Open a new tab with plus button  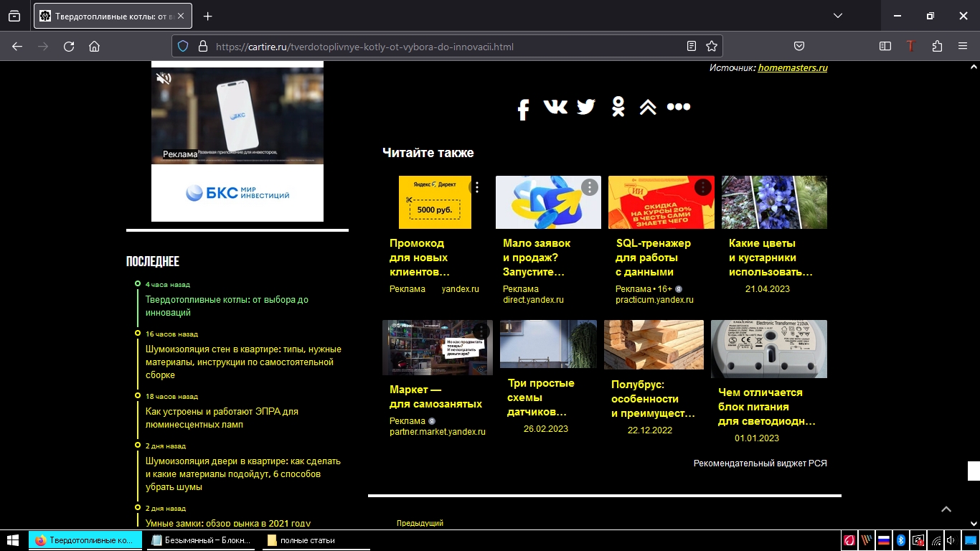[x=208, y=16]
